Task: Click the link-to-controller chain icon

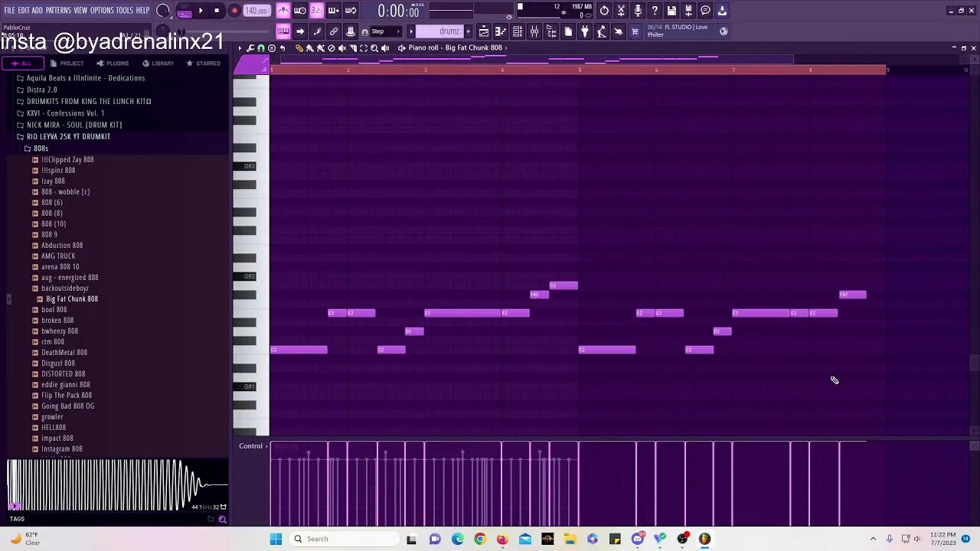Action: click(334, 31)
